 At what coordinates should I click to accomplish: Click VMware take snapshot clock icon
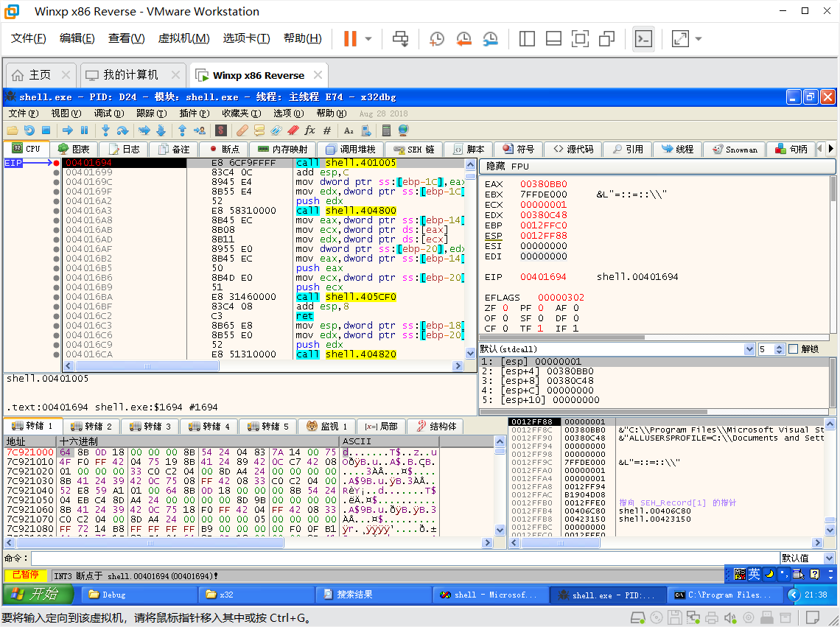437,38
